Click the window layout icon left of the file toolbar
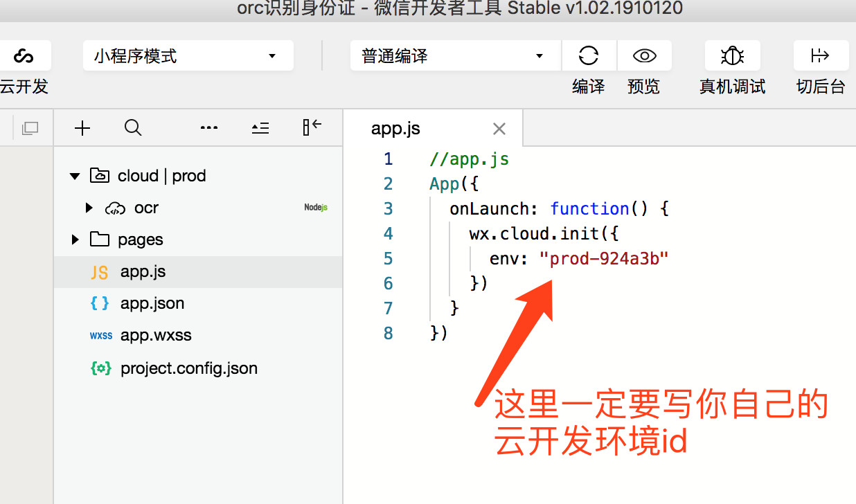This screenshot has width=856, height=504. pos(30,128)
